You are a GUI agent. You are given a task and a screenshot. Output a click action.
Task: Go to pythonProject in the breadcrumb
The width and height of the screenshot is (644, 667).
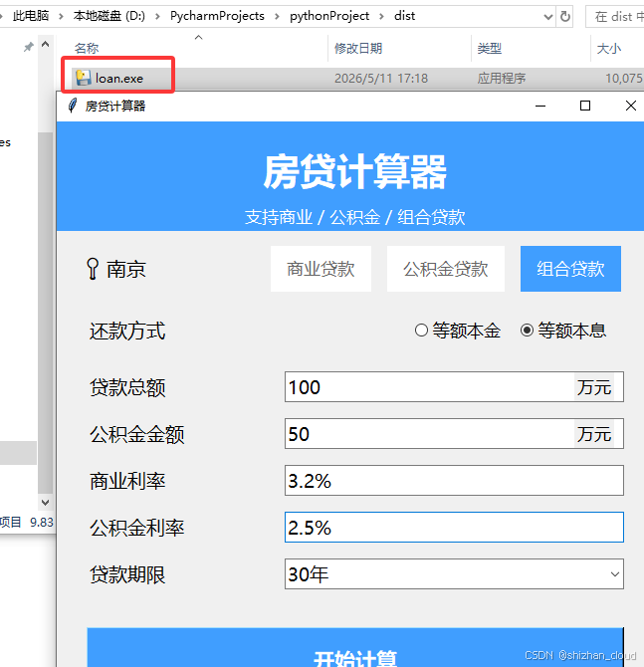tap(329, 16)
